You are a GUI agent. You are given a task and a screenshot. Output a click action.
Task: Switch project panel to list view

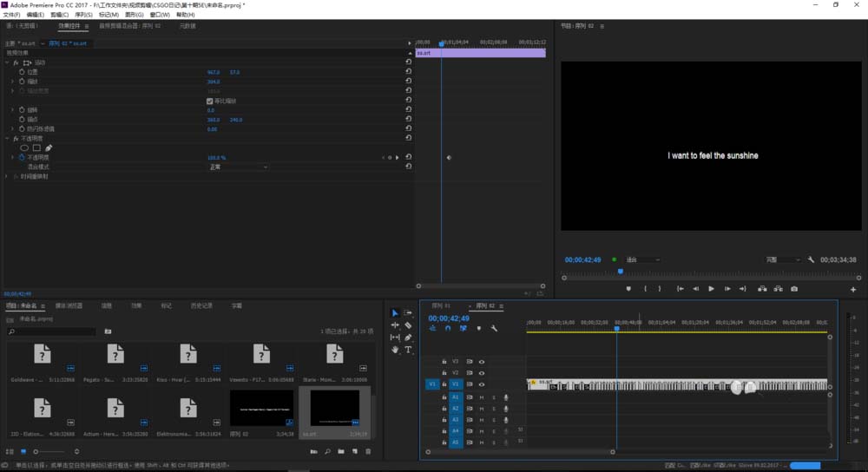click(x=10, y=451)
